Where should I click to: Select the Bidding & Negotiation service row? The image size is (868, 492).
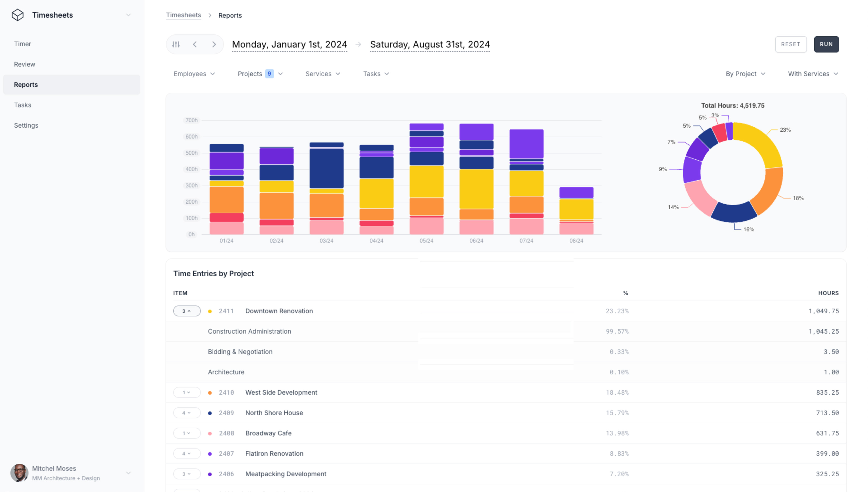click(506, 352)
